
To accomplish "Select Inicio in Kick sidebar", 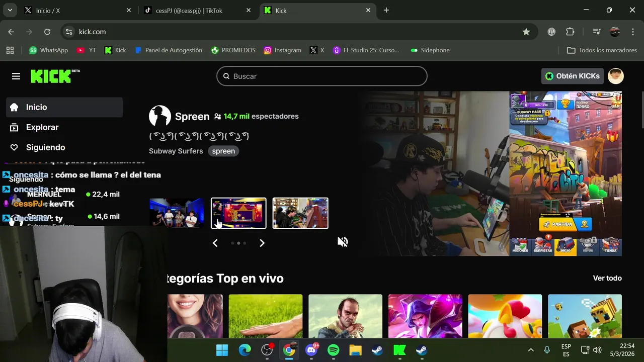I will (64, 107).
